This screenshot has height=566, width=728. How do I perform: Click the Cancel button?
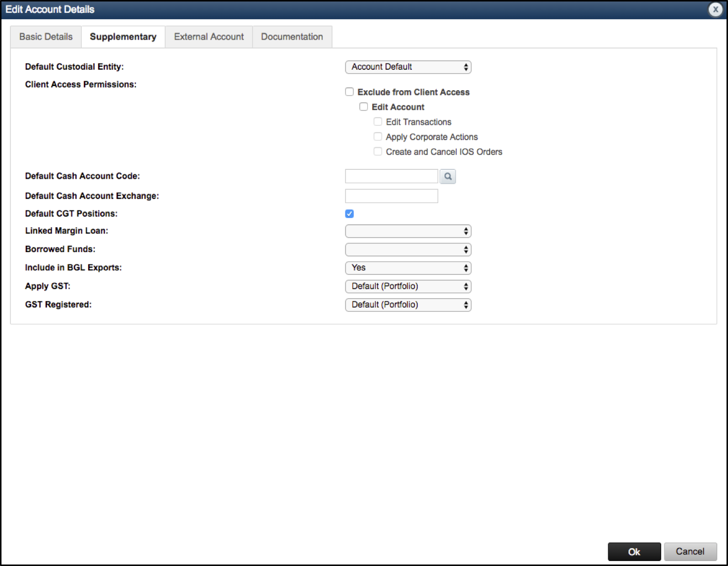(690, 552)
